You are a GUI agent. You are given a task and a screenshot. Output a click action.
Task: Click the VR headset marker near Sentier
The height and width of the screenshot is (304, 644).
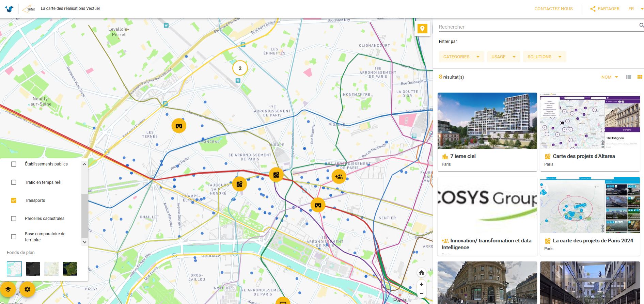(x=318, y=205)
